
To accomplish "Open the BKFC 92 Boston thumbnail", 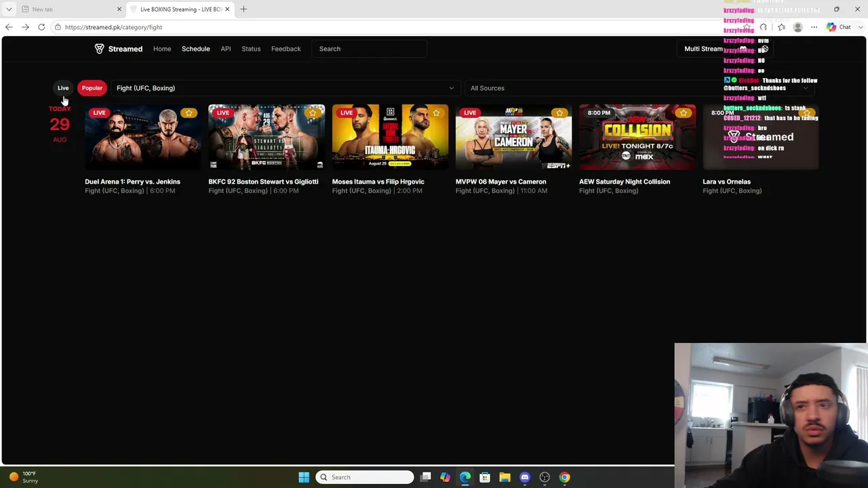I will point(267,137).
